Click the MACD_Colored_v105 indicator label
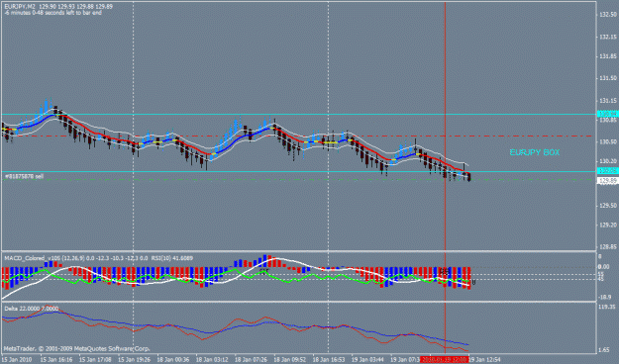The image size is (619, 364). point(33,258)
